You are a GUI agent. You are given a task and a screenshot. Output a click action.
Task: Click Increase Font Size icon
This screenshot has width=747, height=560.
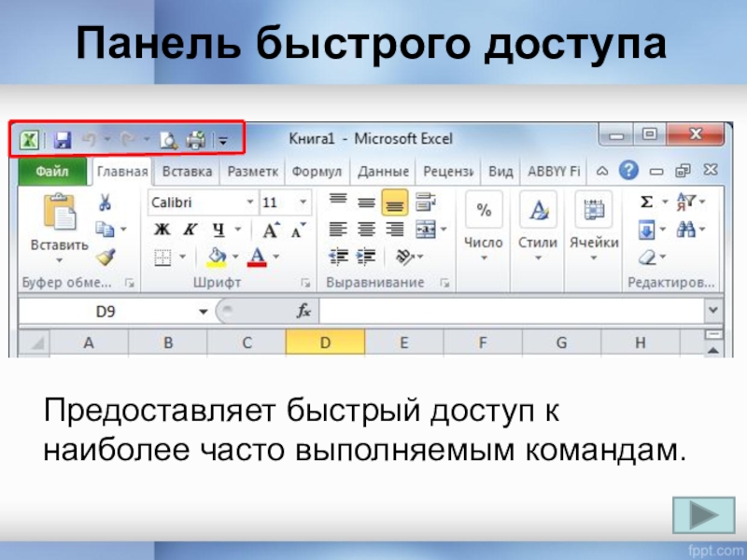point(271,231)
